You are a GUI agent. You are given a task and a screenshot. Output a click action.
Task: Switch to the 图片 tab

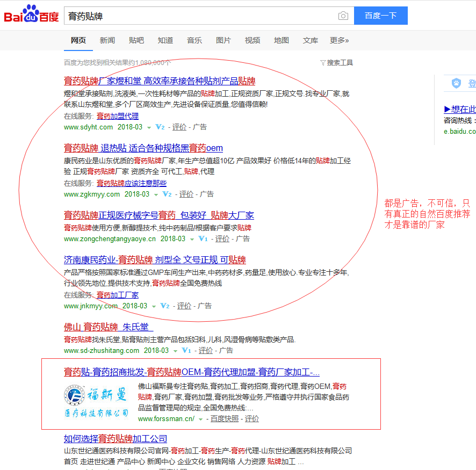(x=223, y=40)
